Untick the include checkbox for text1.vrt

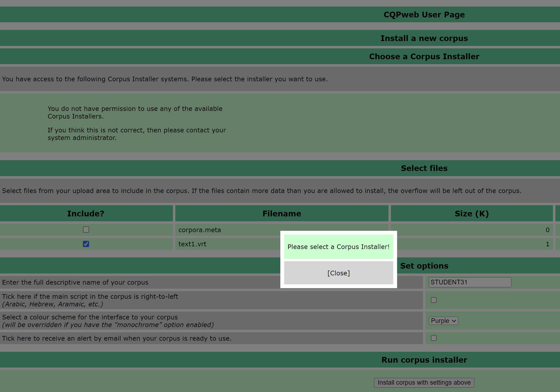click(x=86, y=244)
